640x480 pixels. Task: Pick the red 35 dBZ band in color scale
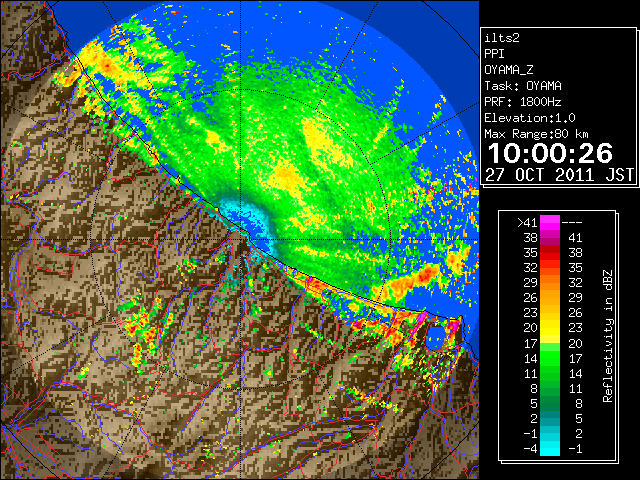tap(550, 252)
